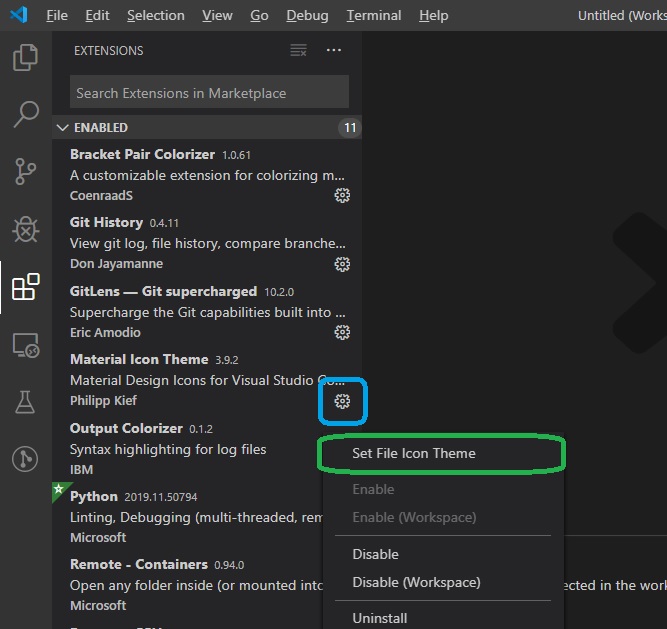Click the CoenraadS publisher name

(101, 196)
